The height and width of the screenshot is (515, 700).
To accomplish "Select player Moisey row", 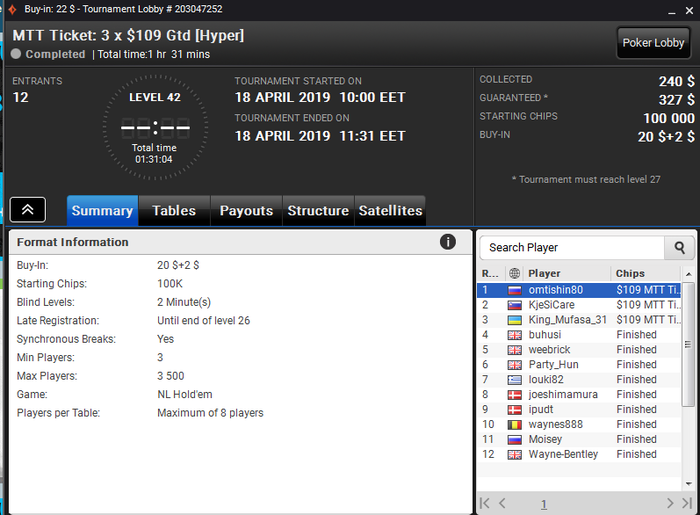I will 579,439.
